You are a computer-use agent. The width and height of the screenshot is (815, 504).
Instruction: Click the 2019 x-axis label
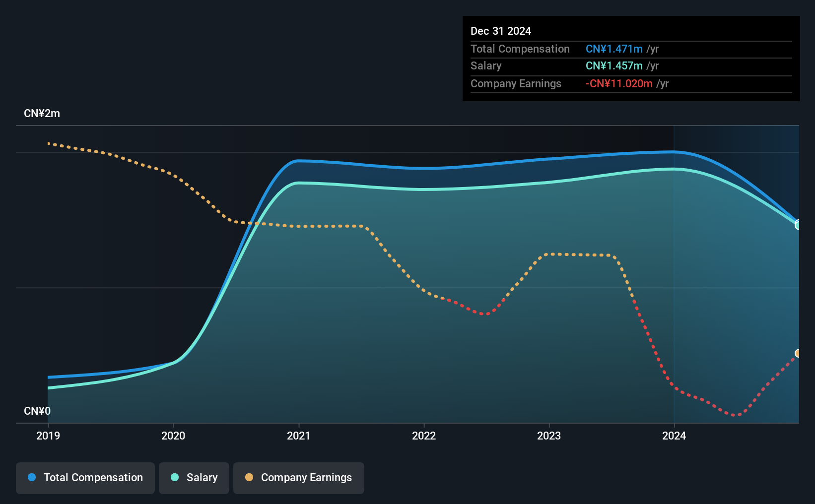(x=48, y=436)
